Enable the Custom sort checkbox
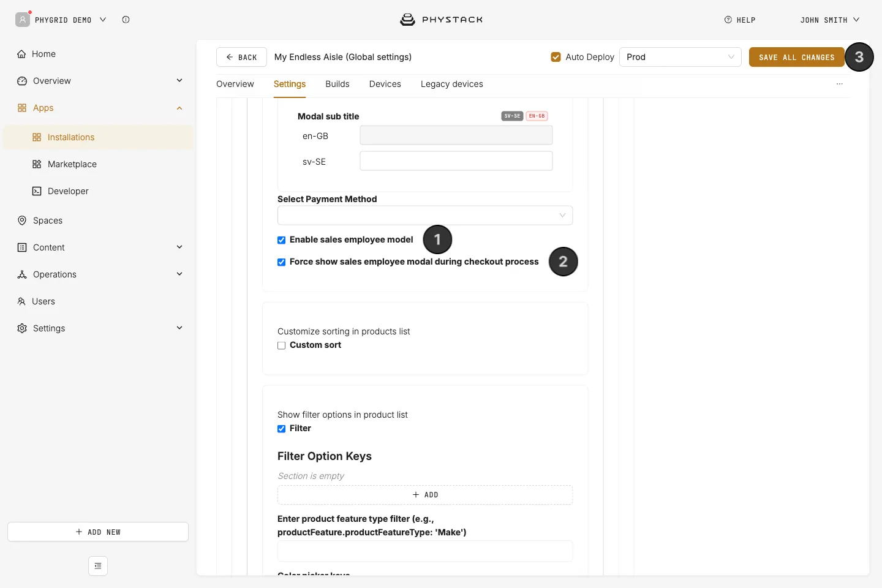 (282, 345)
